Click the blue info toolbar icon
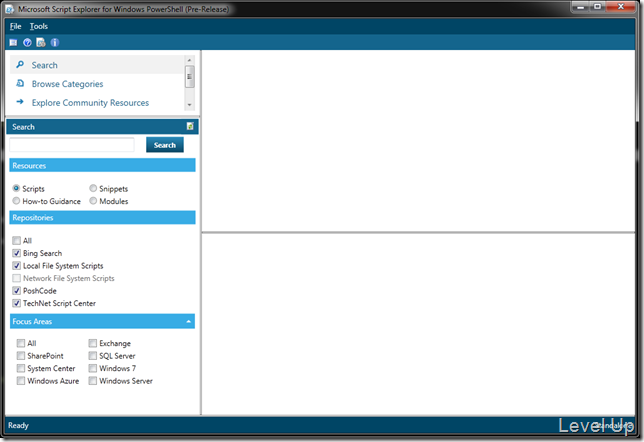Screen dimensions: 644x442 pos(55,42)
